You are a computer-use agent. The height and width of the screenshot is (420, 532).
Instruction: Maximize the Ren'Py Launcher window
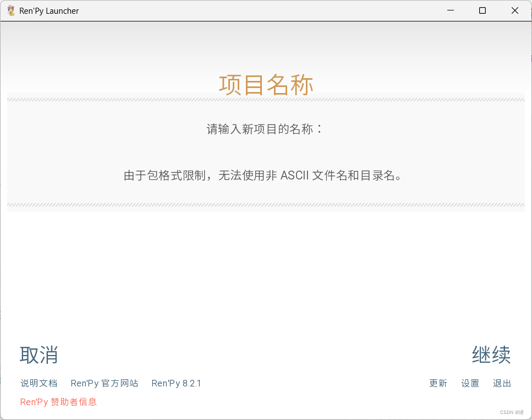click(x=482, y=10)
